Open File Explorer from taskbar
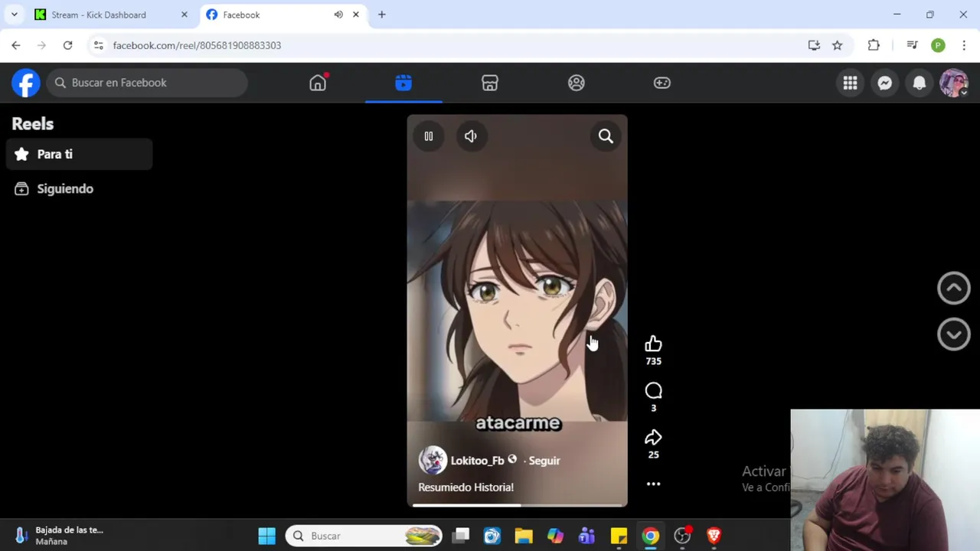This screenshot has height=551, width=980. pyautogui.click(x=524, y=536)
